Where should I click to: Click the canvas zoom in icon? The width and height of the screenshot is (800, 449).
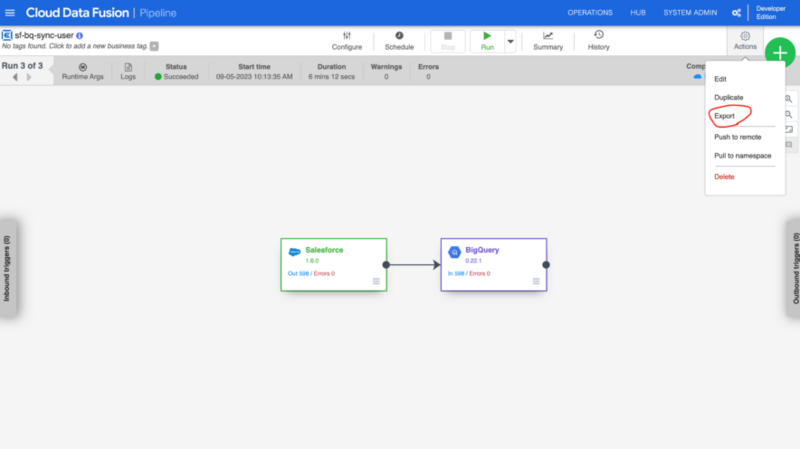point(789,99)
